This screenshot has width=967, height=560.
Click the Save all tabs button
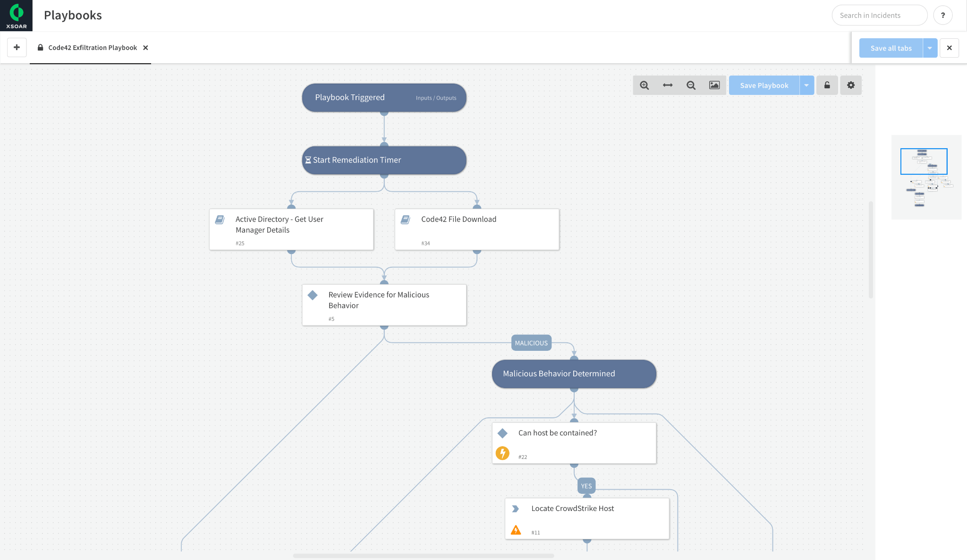[x=891, y=47]
